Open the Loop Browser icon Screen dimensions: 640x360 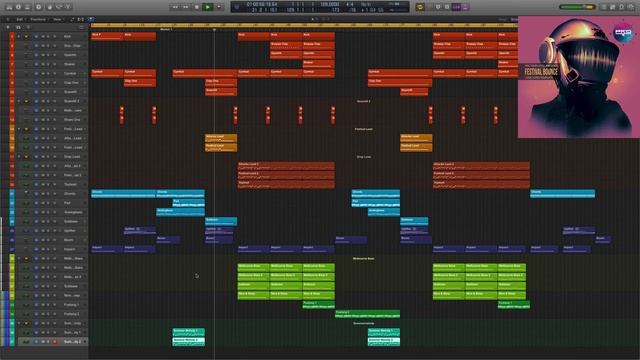622,7
